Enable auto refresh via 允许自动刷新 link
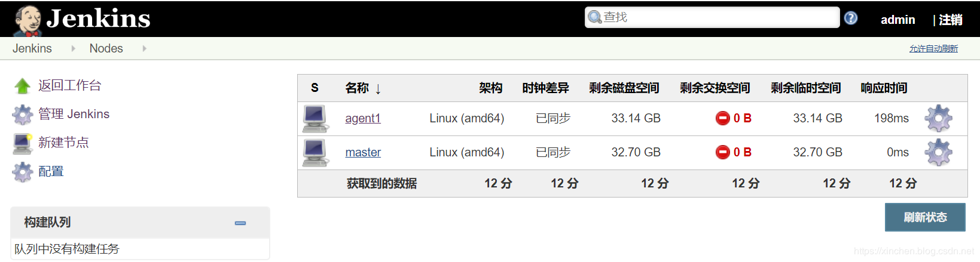 [933, 48]
